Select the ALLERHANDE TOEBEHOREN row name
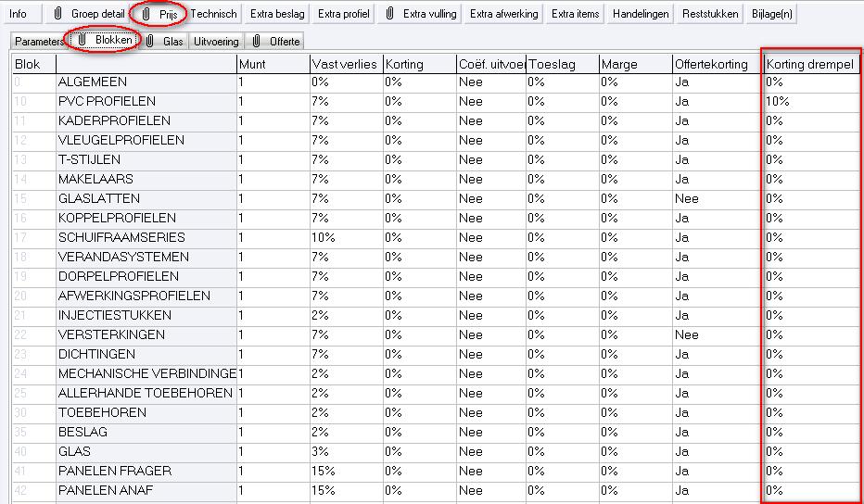Viewport: 864px width, 504px height. (x=146, y=393)
